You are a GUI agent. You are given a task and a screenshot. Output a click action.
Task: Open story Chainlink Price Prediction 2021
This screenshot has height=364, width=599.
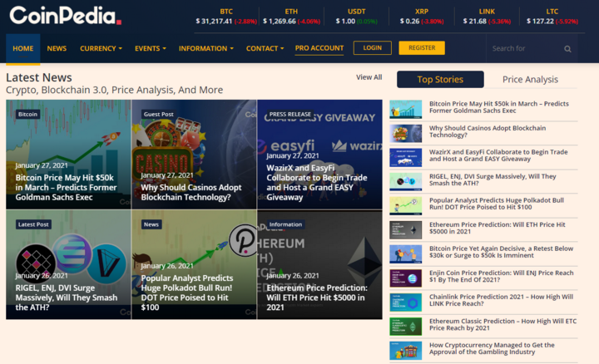(x=501, y=300)
